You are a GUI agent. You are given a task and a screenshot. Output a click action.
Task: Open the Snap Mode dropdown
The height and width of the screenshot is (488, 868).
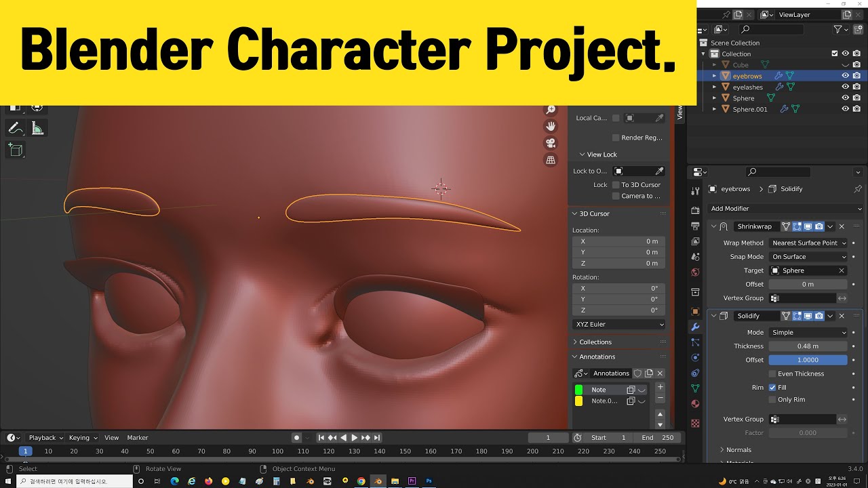coord(809,257)
